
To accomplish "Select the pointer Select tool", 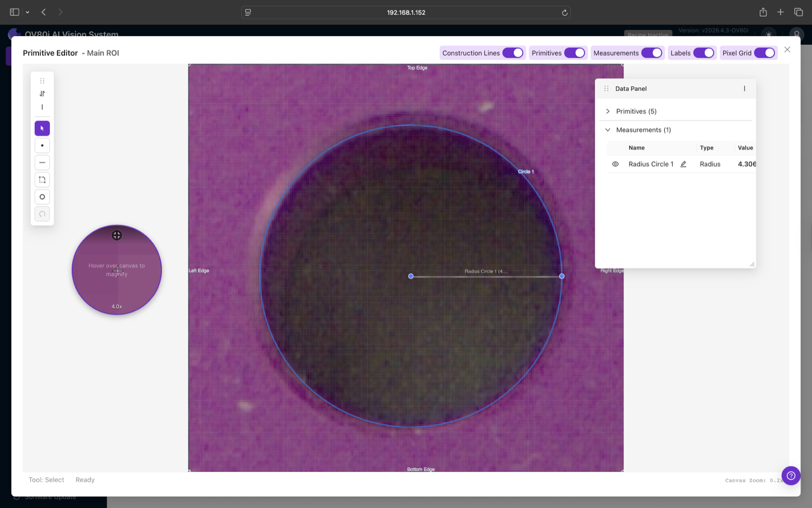I will [42, 129].
